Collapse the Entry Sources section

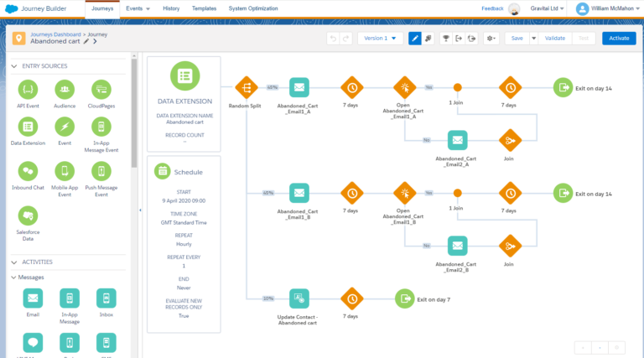coord(13,66)
